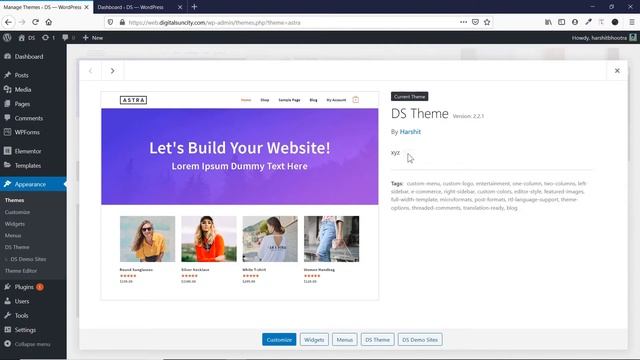The width and height of the screenshot is (640, 360).
Task: Click the Widgets button in footer
Action: pos(314,340)
